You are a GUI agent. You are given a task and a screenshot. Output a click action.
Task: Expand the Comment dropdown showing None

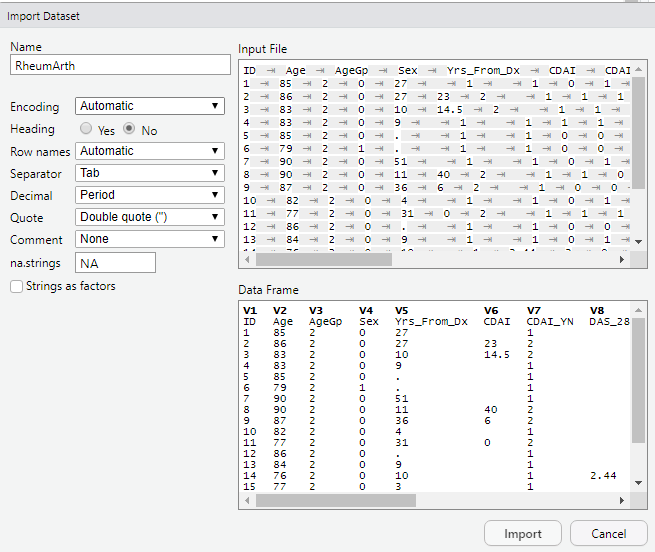[150, 239]
